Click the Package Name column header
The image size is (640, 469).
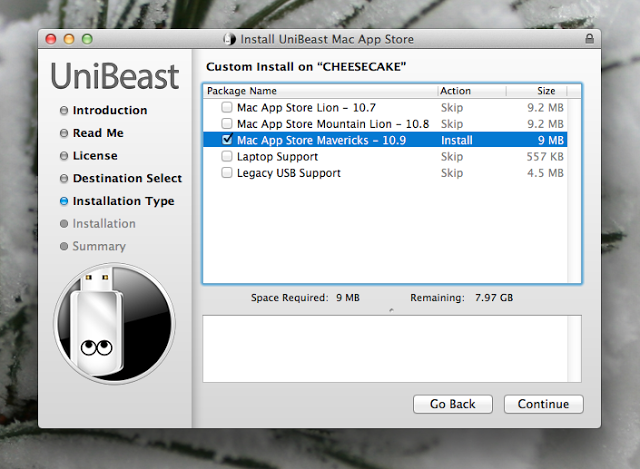coord(320,91)
